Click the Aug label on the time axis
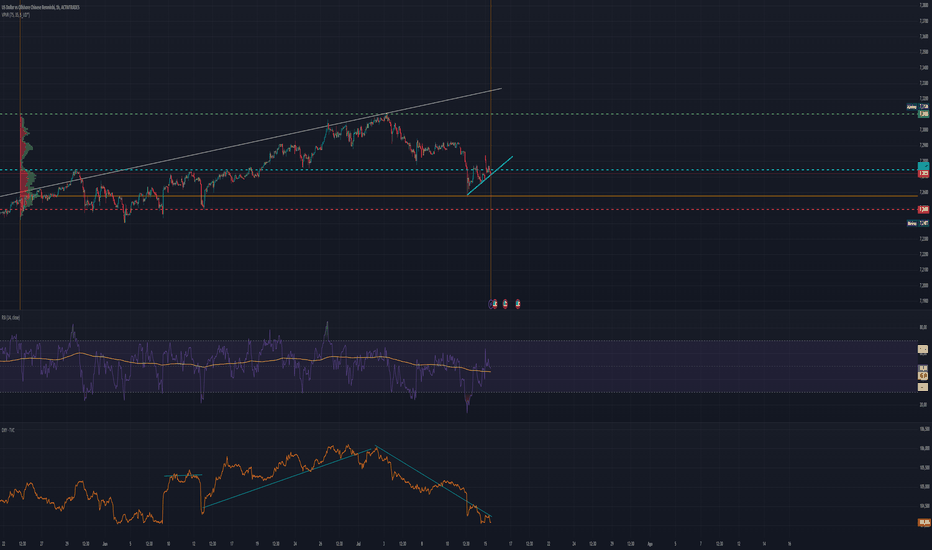Screen dimensions: 932x550 650,543
